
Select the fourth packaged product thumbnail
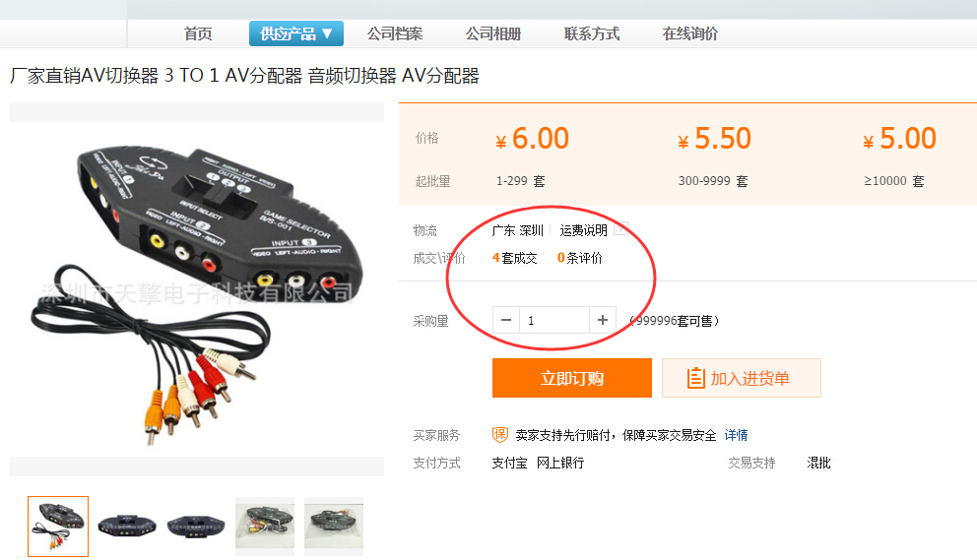pos(265,526)
